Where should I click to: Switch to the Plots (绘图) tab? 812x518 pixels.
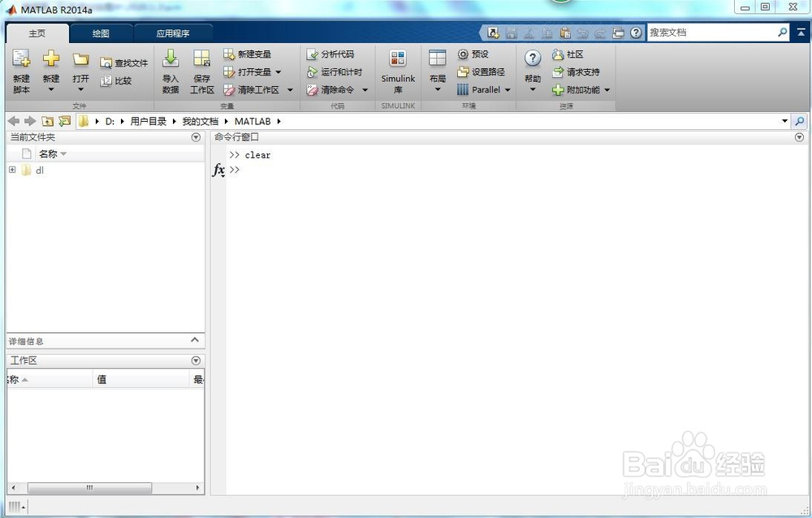coord(101,33)
